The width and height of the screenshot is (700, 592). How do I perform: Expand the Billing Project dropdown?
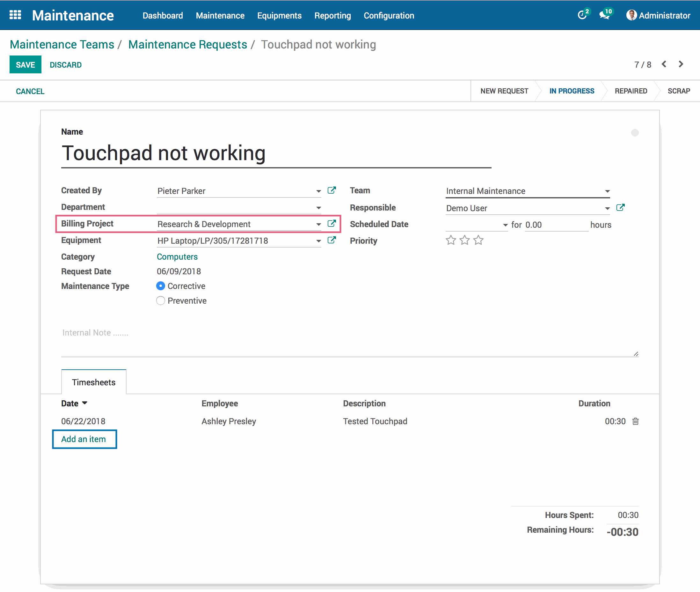coord(318,225)
